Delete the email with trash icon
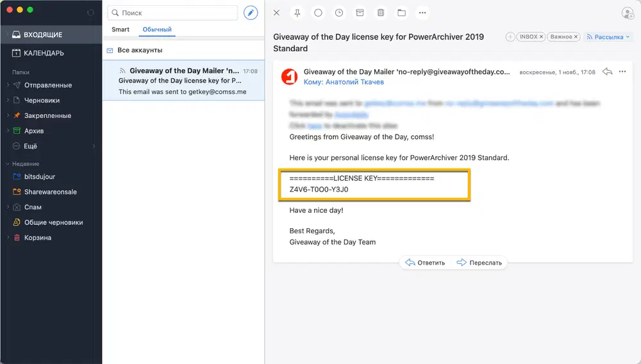Screen dimensions: 641x364 coord(381,13)
